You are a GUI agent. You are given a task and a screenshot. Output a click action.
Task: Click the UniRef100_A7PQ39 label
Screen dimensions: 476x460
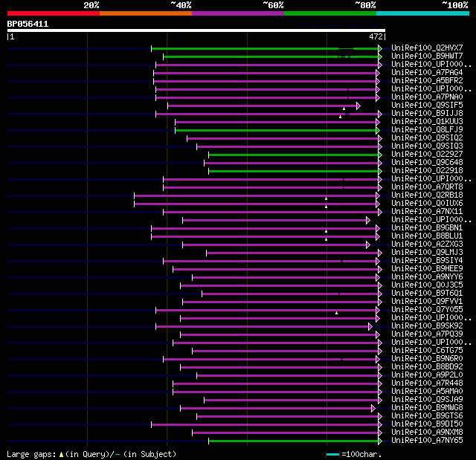click(427, 334)
